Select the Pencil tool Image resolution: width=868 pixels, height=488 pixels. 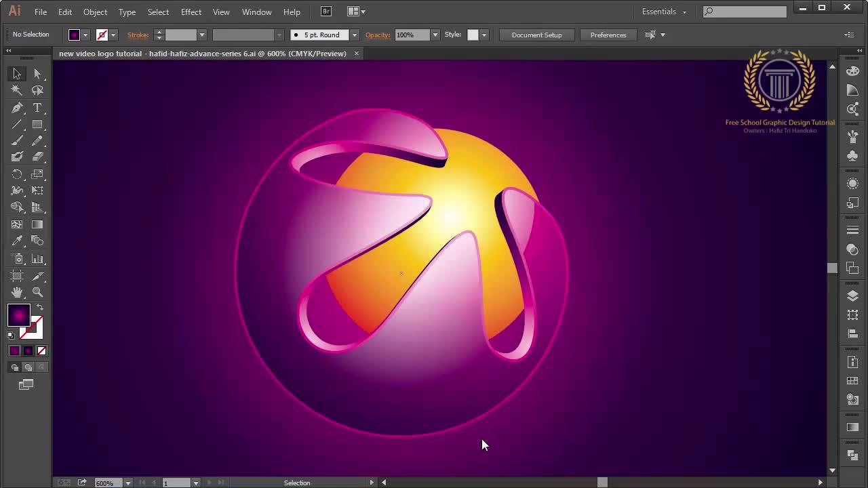37,141
